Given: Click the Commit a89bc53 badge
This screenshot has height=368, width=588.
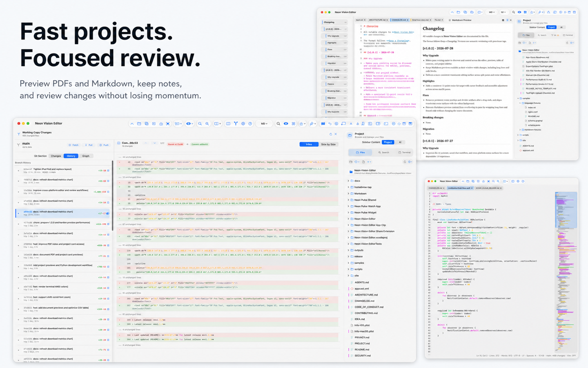Looking at the screenshot, I should pyautogui.click(x=200, y=144).
